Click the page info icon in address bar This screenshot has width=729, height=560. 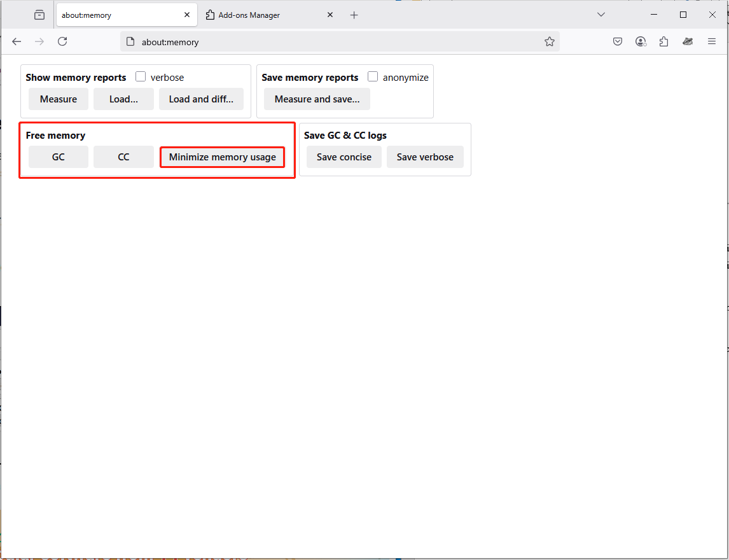tap(131, 42)
